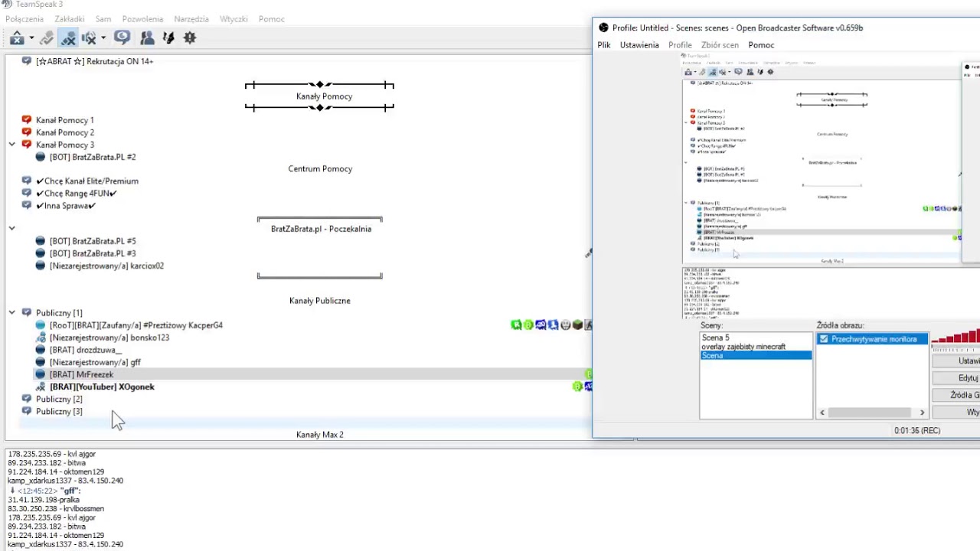This screenshot has height=551, width=980.
Task: Open the contacts list toolbar icon
Action: 147,37
